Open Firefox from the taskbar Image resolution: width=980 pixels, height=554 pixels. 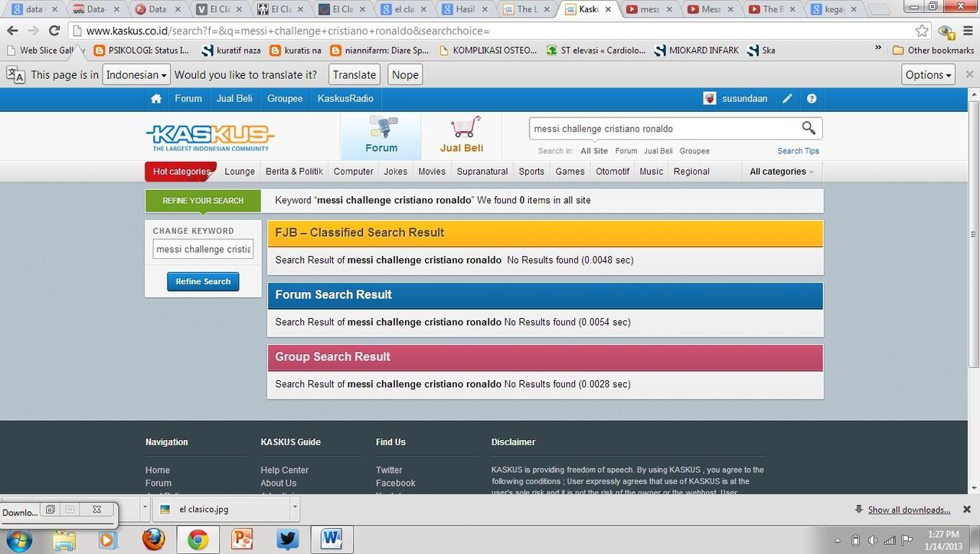(153, 539)
